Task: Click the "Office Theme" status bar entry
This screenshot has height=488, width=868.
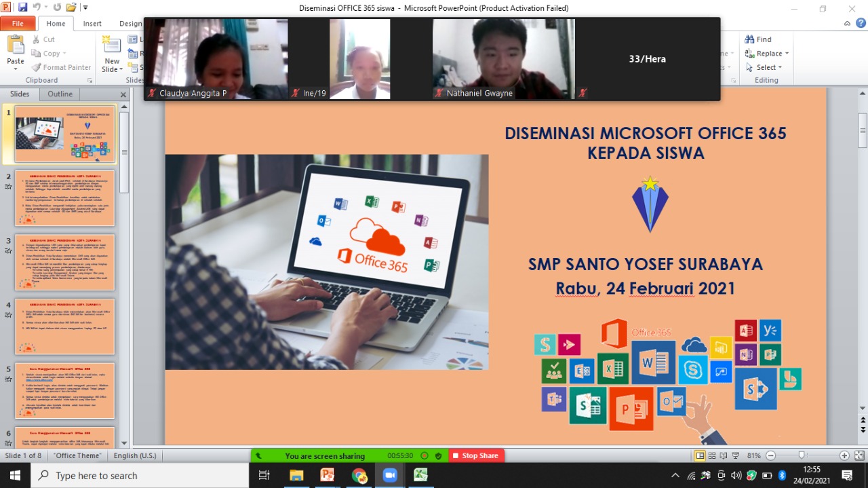Action: tap(78, 455)
